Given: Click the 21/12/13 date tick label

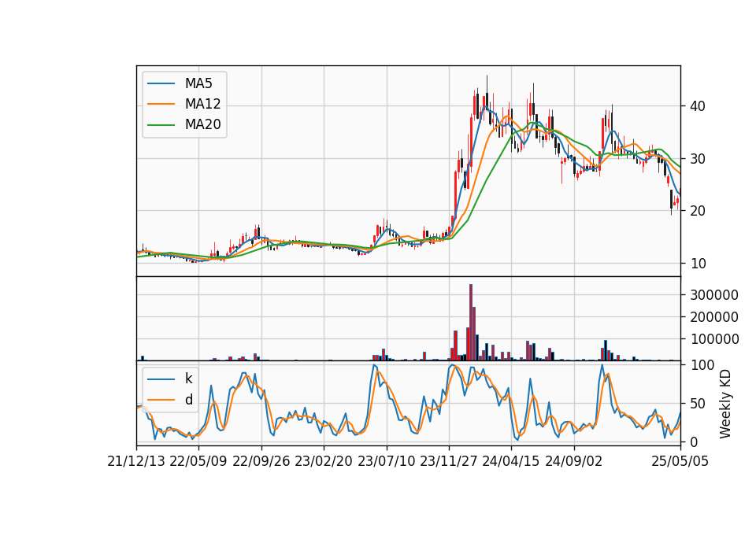Looking at the screenshot, I should click(x=136, y=462).
